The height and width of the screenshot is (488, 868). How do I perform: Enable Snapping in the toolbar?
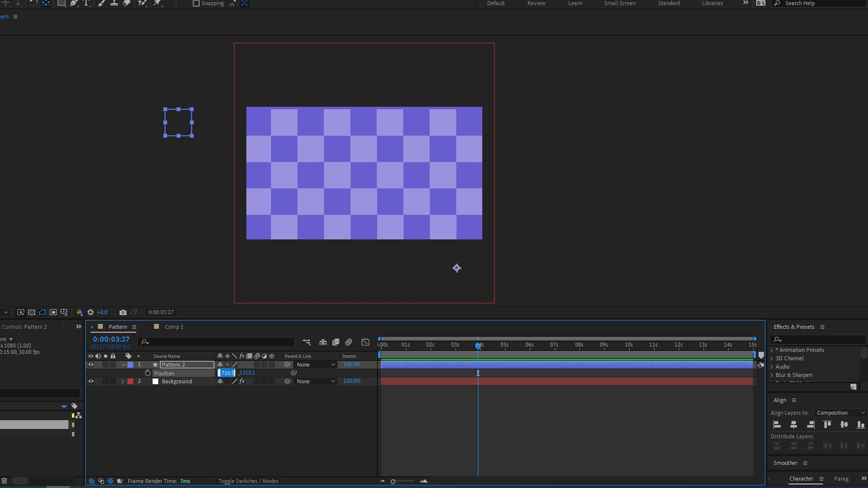click(196, 4)
